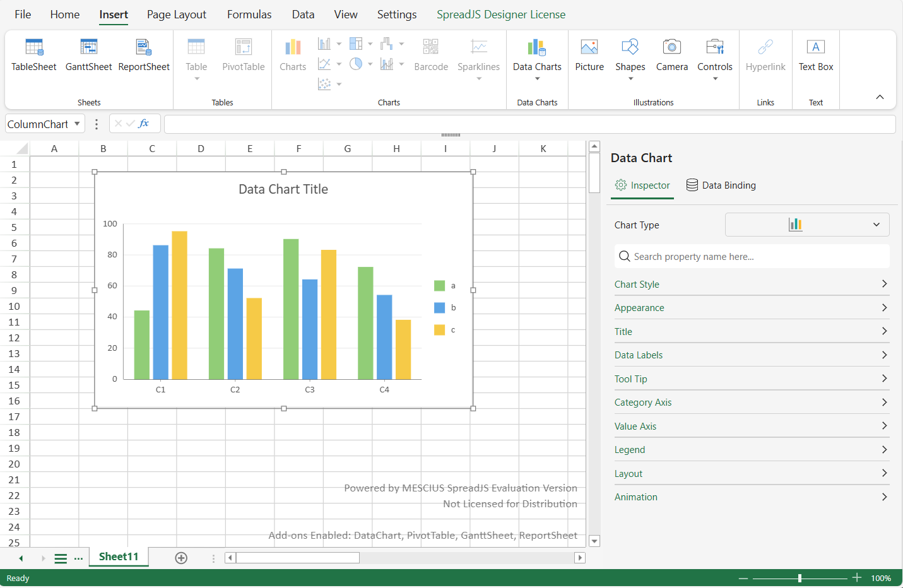
Task: Click the Hyperlink icon
Action: pos(765,47)
